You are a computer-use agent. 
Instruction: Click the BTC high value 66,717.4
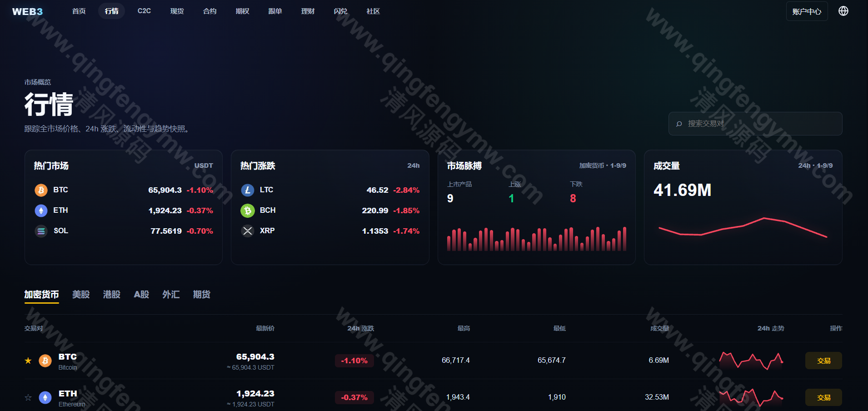pyautogui.click(x=456, y=361)
